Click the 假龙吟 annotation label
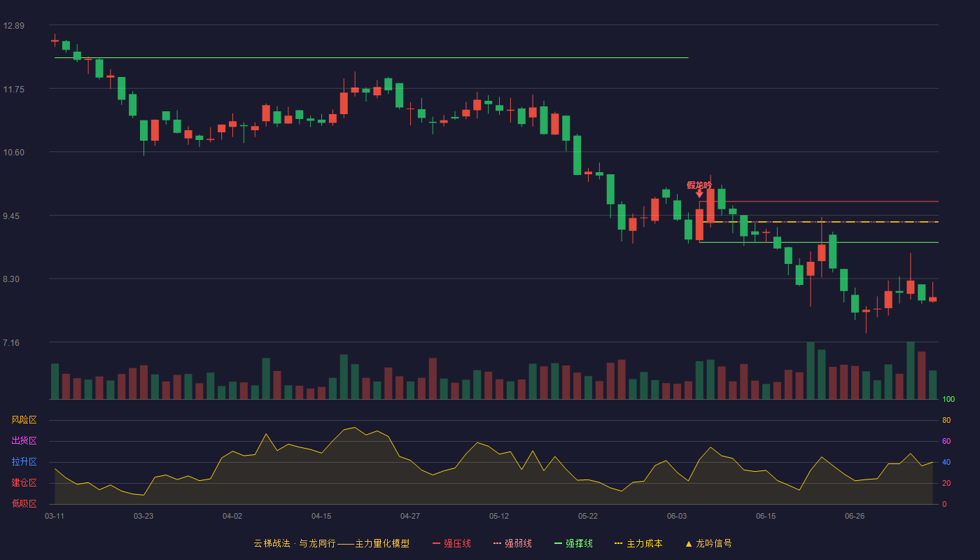980x560 pixels. [x=699, y=185]
